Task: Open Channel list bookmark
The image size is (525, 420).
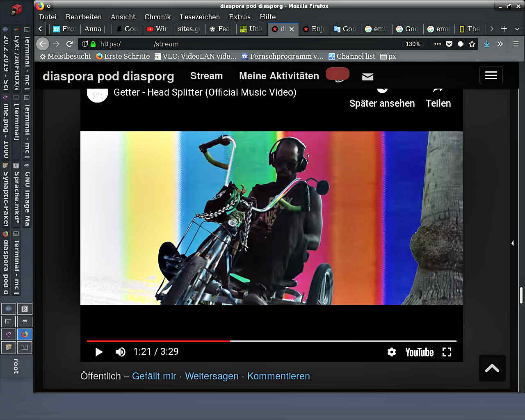Action: coord(352,56)
